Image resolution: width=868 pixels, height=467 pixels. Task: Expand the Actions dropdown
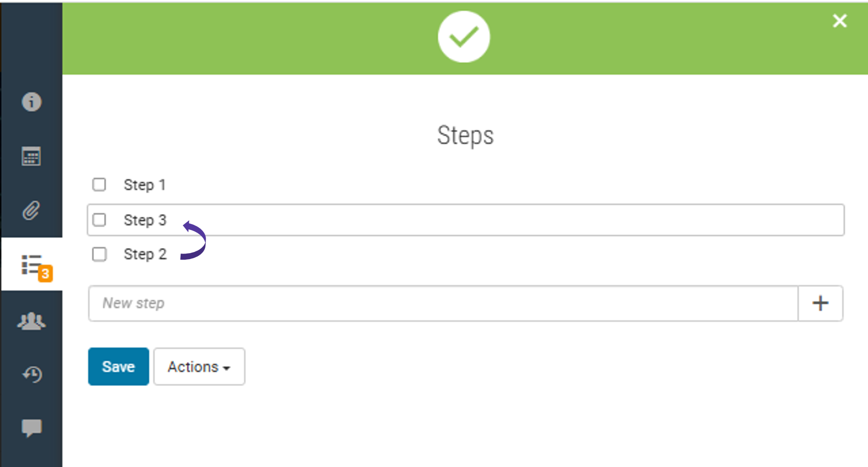coord(199,367)
